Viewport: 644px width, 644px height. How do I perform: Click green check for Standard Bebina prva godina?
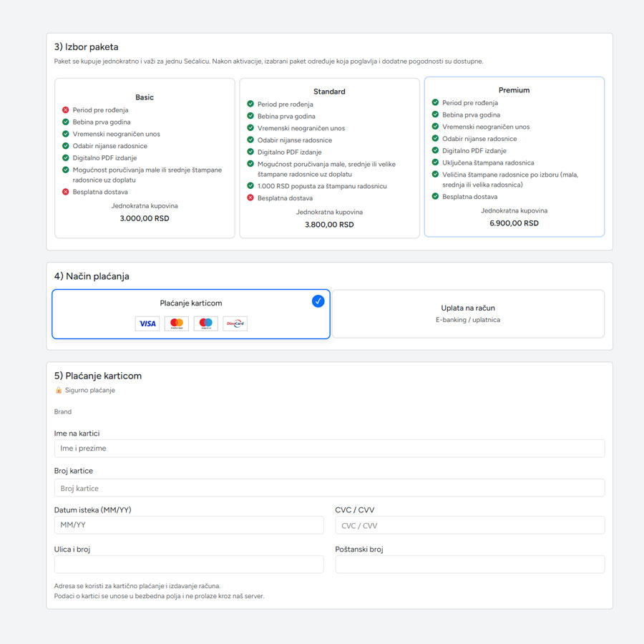[x=250, y=116]
